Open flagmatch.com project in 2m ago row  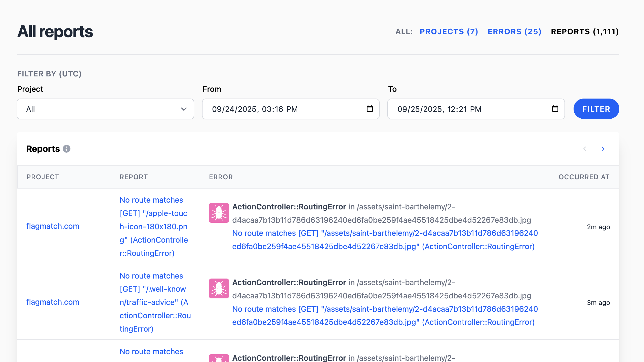pyautogui.click(x=53, y=226)
